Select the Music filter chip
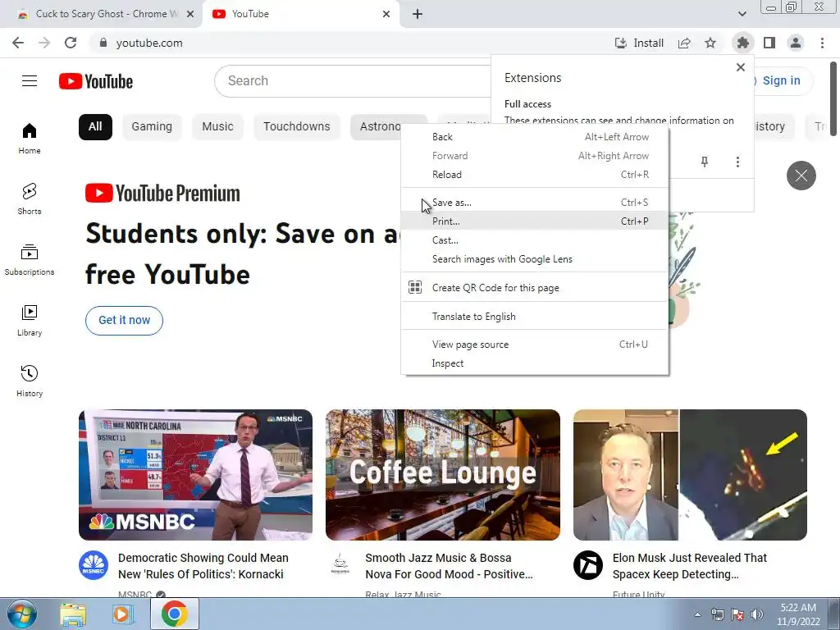The image size is (840, 630). [x=217, y=127]
